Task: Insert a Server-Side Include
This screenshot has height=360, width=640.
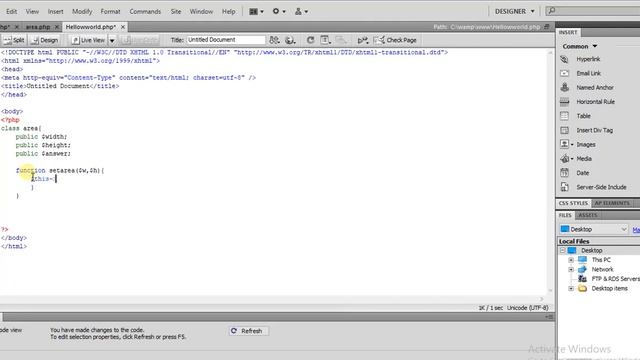Action: coord(601,187)
